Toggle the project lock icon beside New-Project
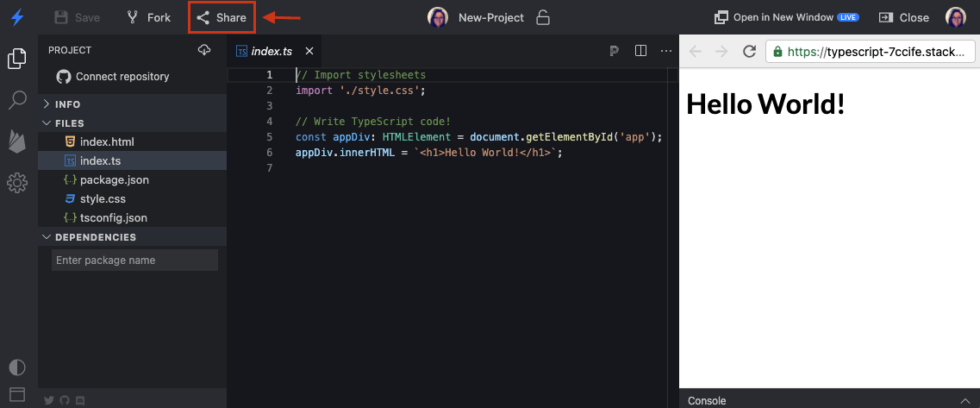This screenshot has height=408, width=980. click(x=543, y=17)
